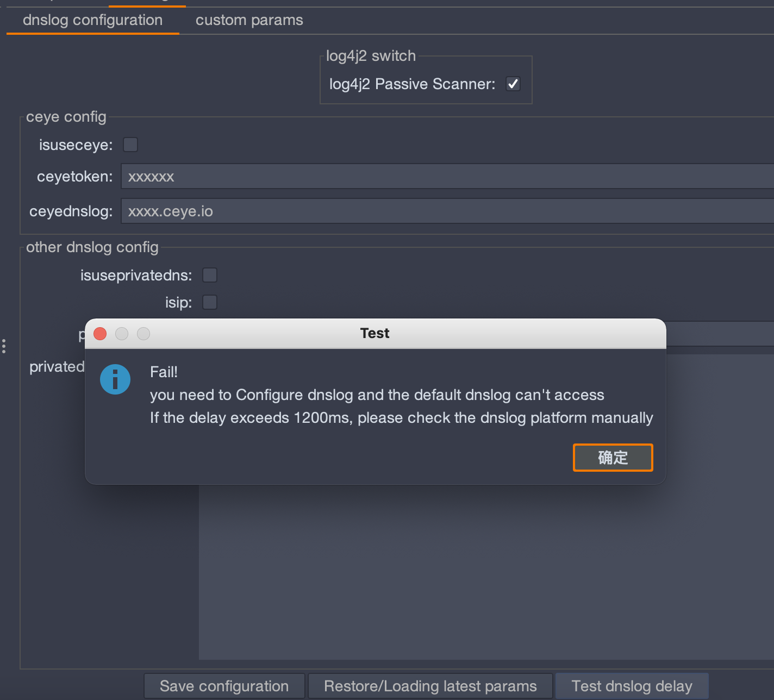Click the text about 1200ms delay
Viewport: 774px width, 700px height.
(402, 417)
